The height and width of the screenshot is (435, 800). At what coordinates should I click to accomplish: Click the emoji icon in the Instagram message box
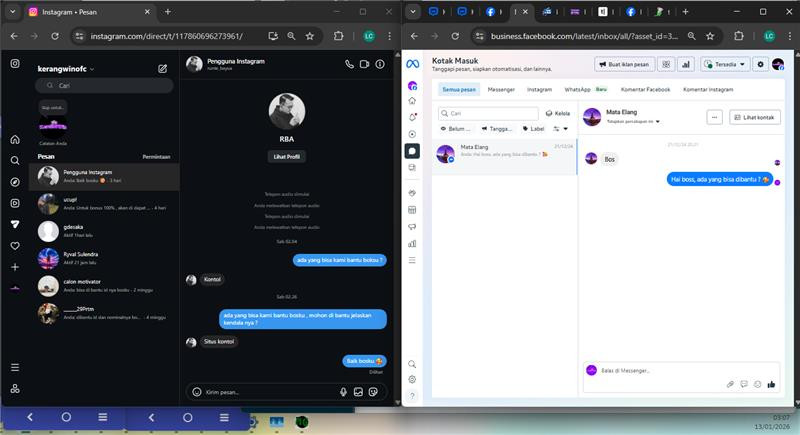(x=196, y=392)
